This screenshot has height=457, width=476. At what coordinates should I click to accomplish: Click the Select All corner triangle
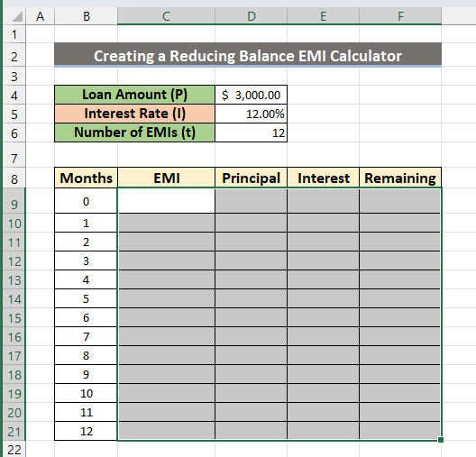click(17, 16)
